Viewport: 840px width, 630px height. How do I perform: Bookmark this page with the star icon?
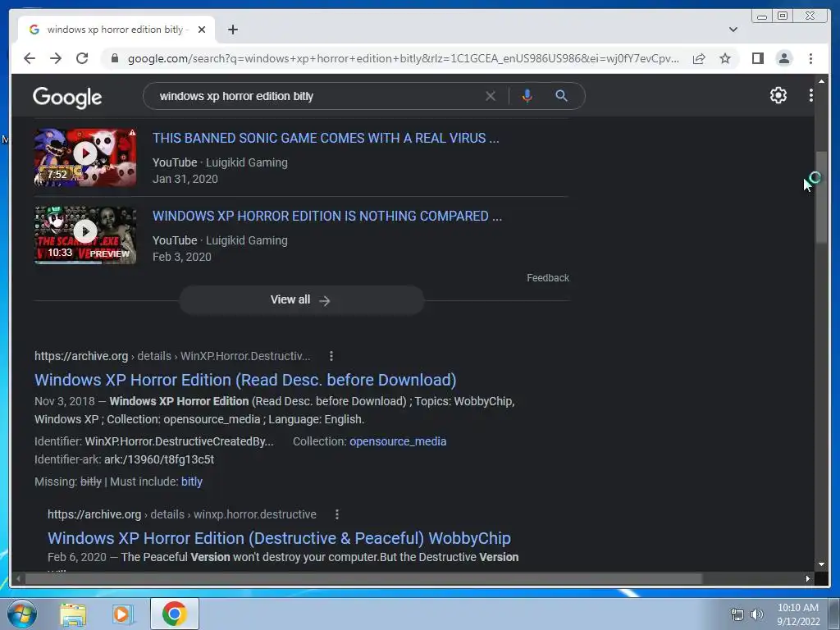[x=725, y=58]
